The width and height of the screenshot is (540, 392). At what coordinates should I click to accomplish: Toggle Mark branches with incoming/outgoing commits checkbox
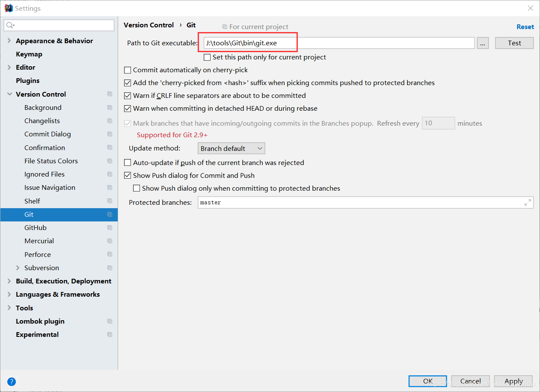click(128, 123)
